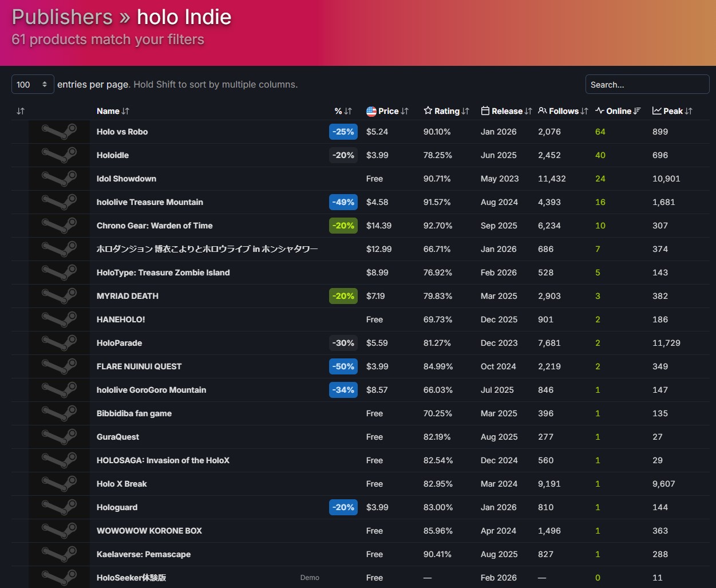The width and height of the screenshot is (716, 588).
Task: Select 11,432 follows for Idol Showdown
Action: point(552,179)
